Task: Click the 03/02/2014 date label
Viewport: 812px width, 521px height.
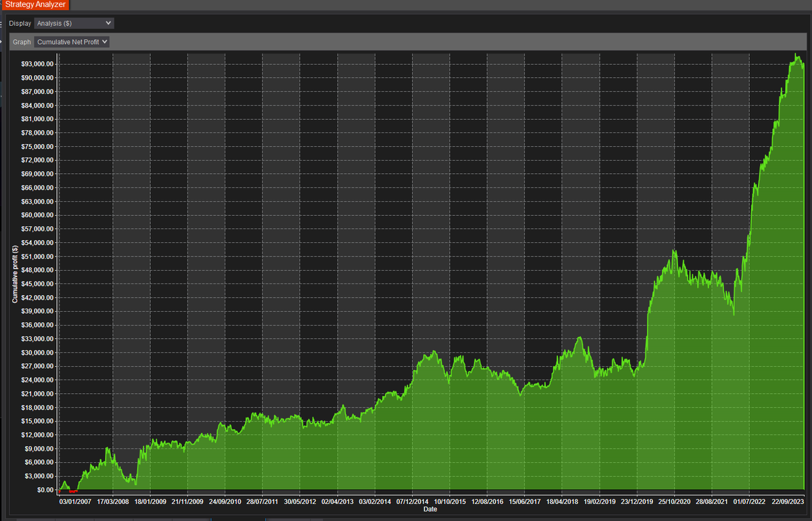Action: (x=374, y=501)
